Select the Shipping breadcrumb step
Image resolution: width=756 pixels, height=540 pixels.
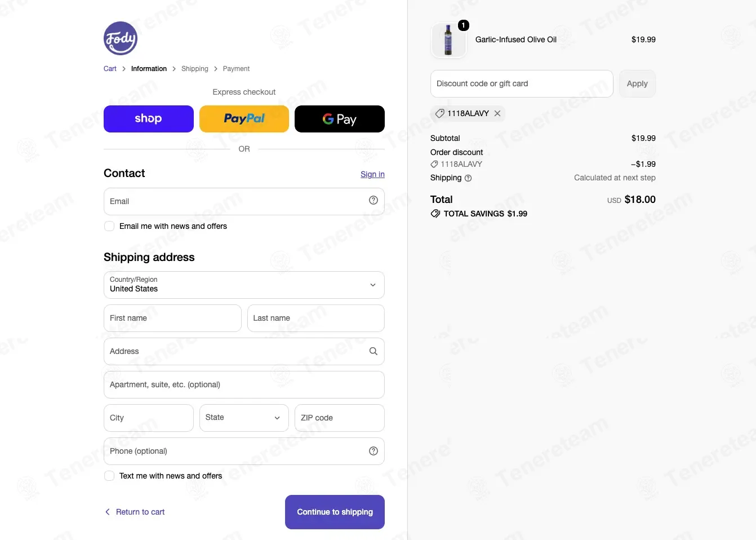pyautogui.click(x=195, y=69)
